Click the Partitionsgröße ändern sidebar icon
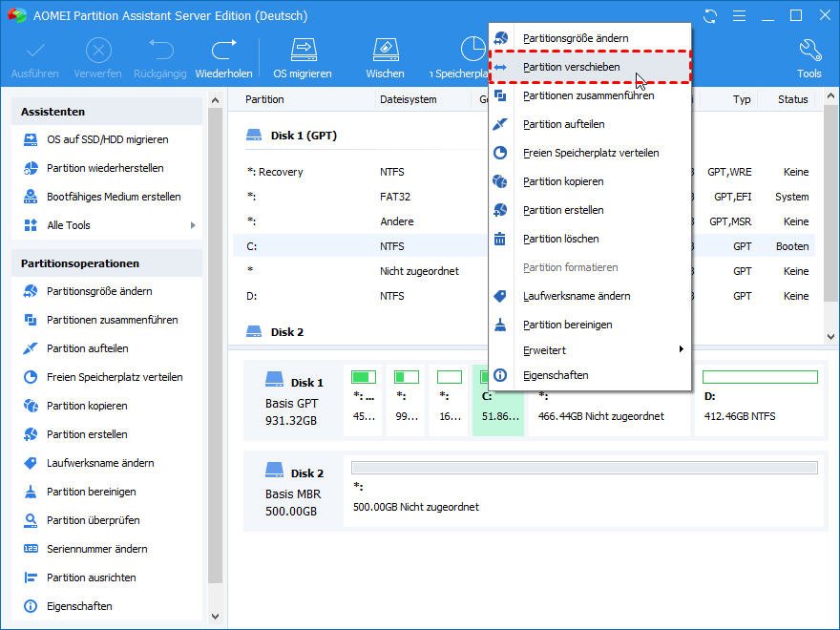 [31, 291]
